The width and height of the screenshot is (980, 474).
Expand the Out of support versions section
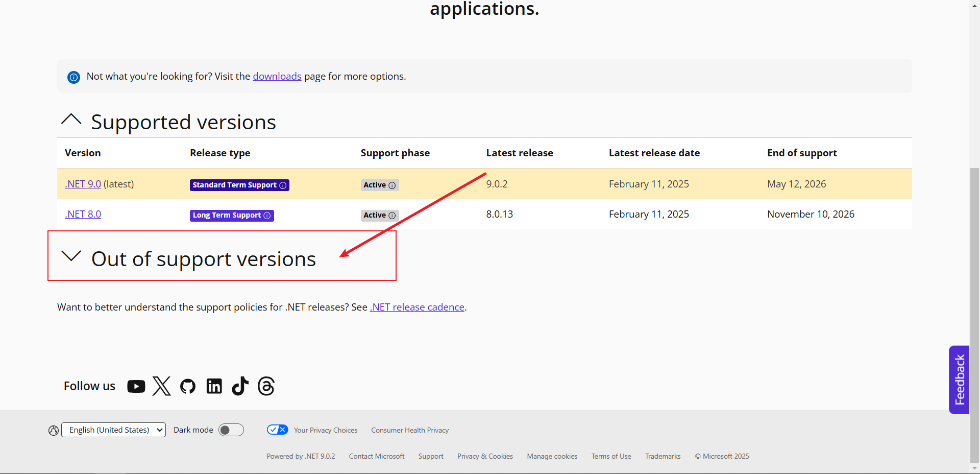[71, 256]
